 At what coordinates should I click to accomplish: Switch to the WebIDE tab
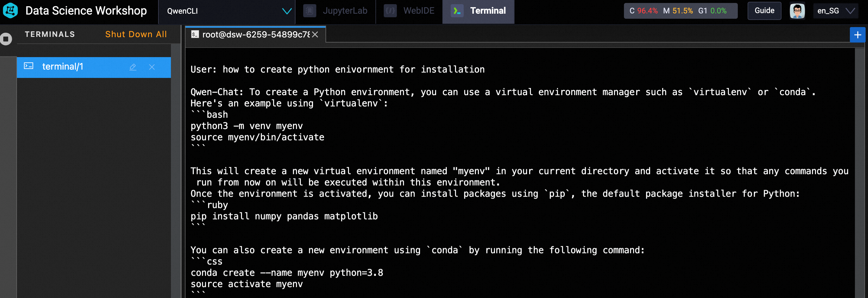coord(409,11)
